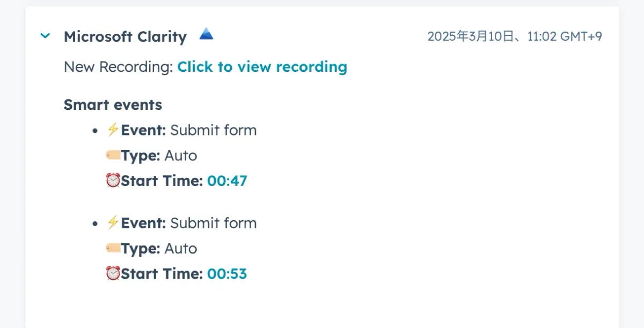The width and height of the screenshot is (644, 328).
Task: Click the second Submit form event name
Action: click(213, 223)
